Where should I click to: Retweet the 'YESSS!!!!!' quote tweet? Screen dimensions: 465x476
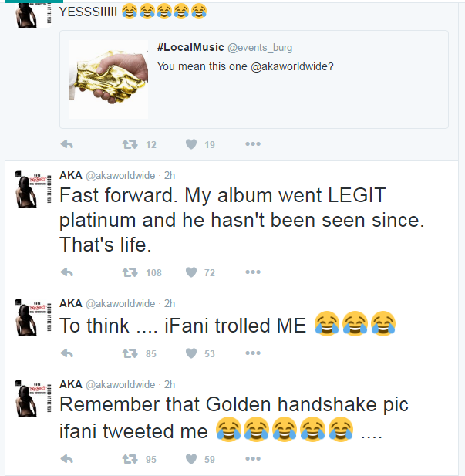[130, 144]
